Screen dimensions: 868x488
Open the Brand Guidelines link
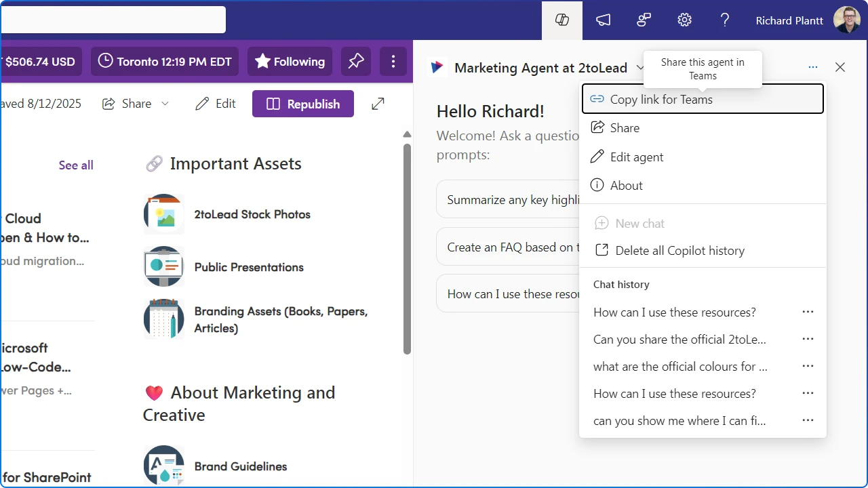(x=241, y=466)
